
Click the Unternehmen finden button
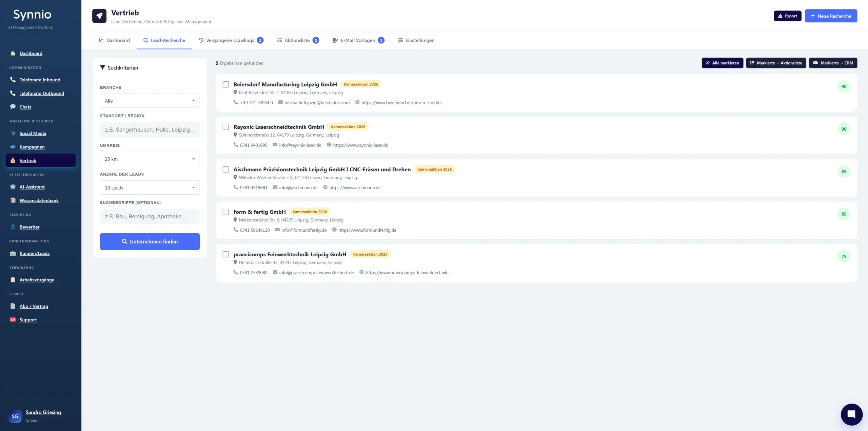click(x=150, y=241)
